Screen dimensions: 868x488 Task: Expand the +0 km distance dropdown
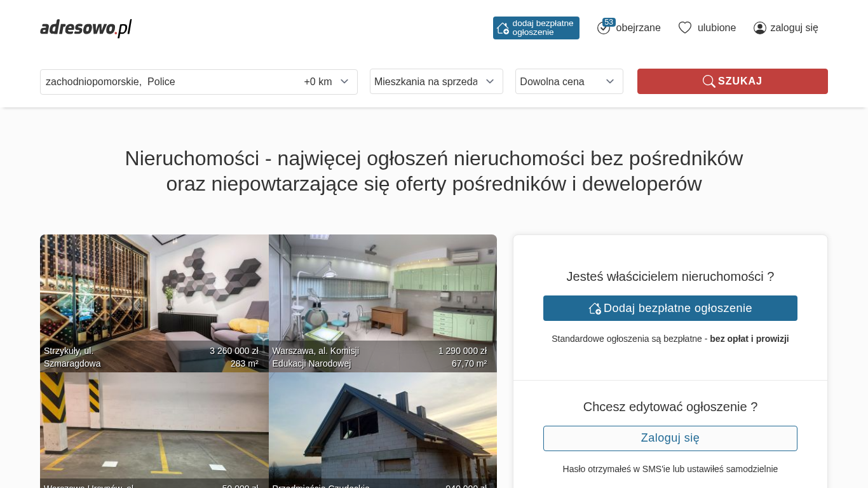pyautogui.click(x=327, y=81)
